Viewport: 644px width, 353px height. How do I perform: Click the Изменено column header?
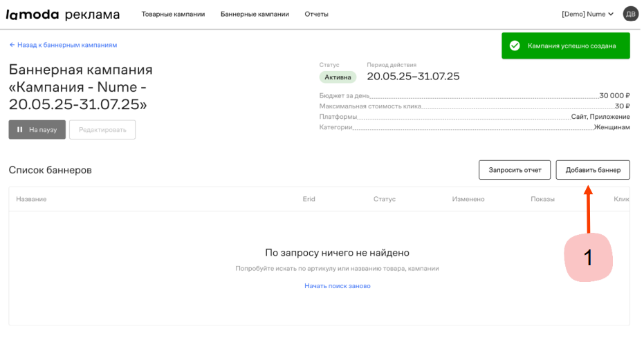click(x=468, y=199)
